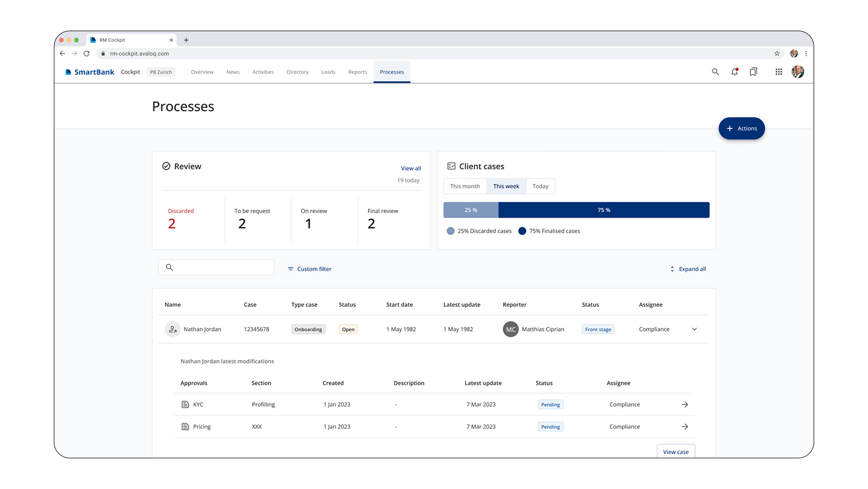Click the SmartBank logo
The image size is (868, 489).
click(x=90, y=72)
